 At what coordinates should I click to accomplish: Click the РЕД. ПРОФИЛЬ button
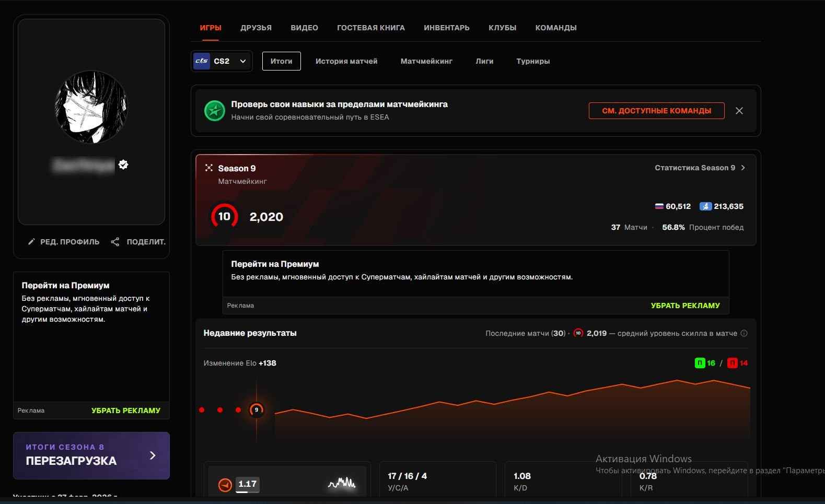[63, 242]
